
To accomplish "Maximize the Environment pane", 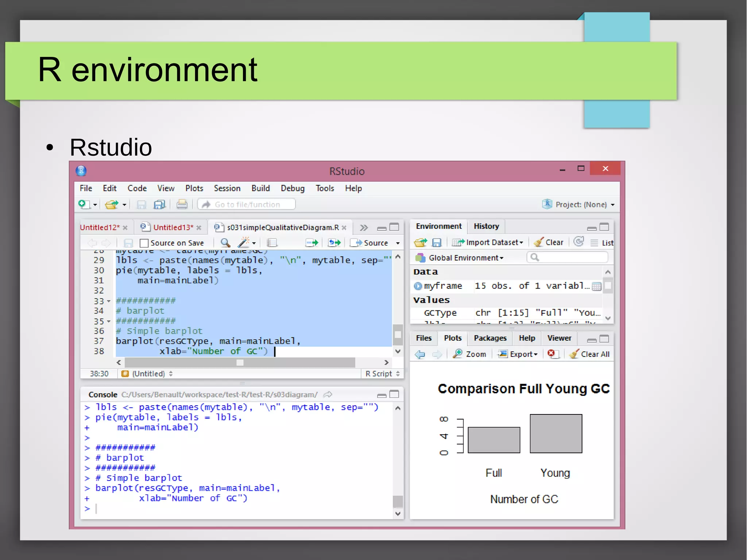I will (604, 227).
